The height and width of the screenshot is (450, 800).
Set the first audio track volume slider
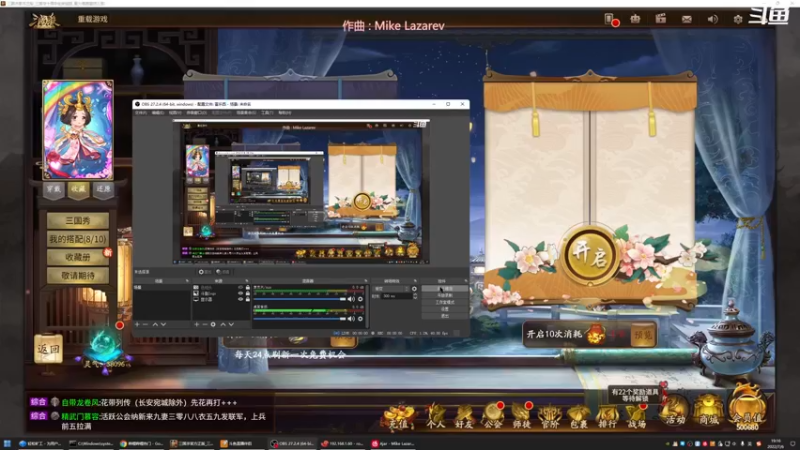tap(299, 299)
